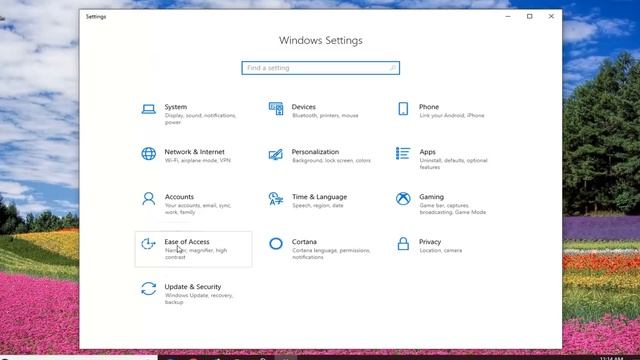This screenshot has height=360, width=640.
Task: Click 'Link your Android, iPhone' description
Action: tap(452, 116)
